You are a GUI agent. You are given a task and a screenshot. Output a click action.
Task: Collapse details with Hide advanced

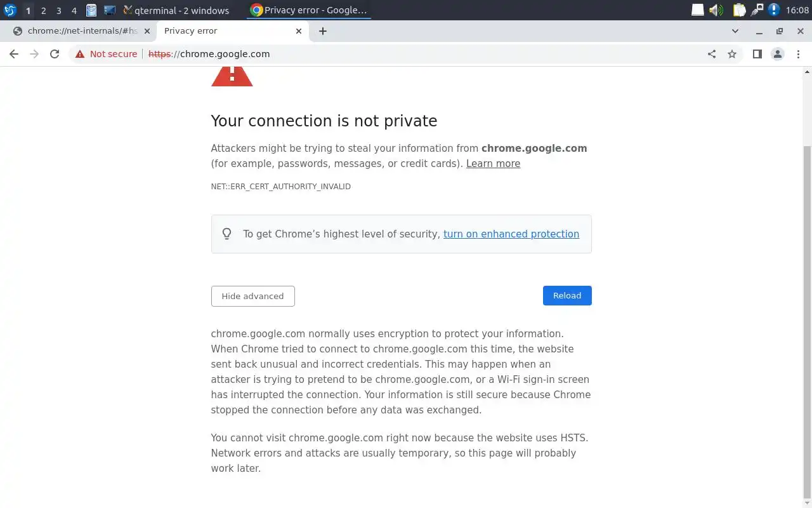252,296
